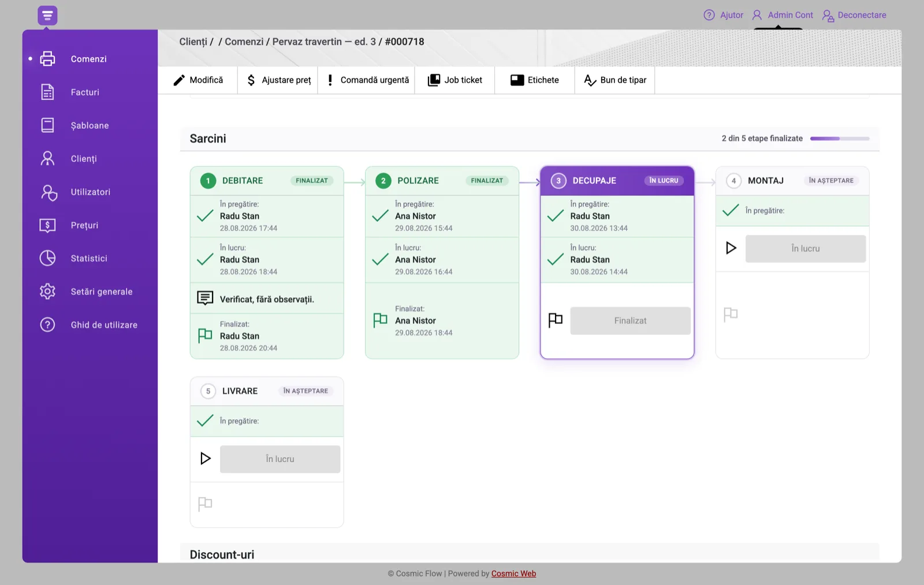924x585 pixels.
Task: Click the Comenzi breadcrumb link
Action: [x=244, y=42]
